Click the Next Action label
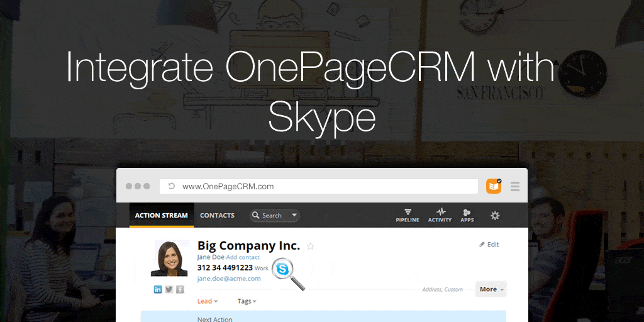The image size is (644, 322). pos(215,319)
